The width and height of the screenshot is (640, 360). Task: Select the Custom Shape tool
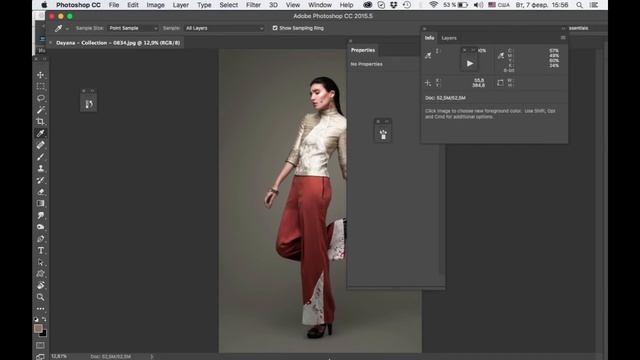point(40,274)
